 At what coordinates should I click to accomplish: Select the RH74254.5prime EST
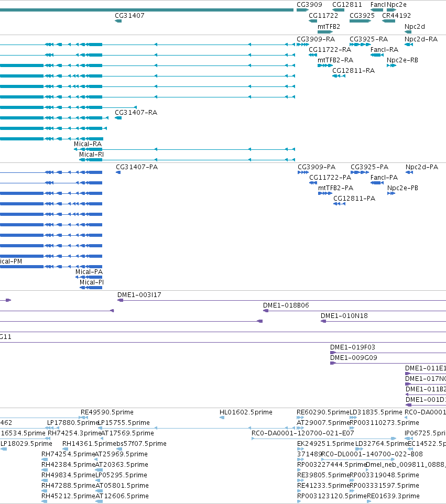[x=45, y=459]
